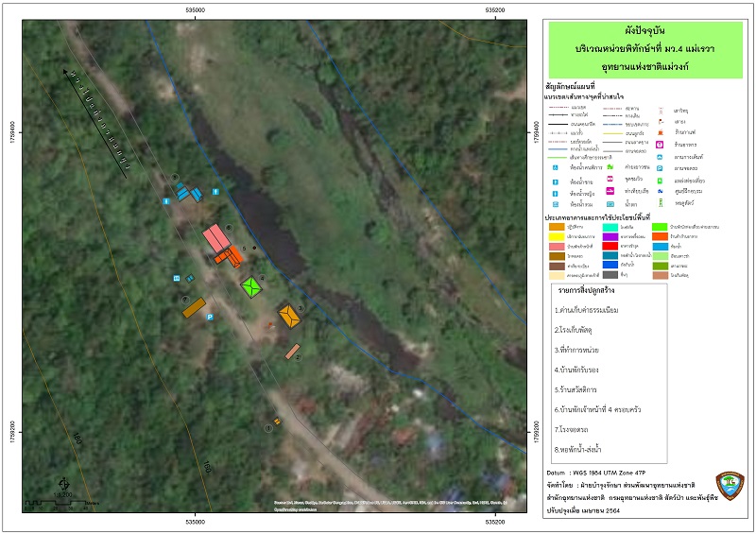Click the top grid coordinate label 535200

tap(495, 10)
